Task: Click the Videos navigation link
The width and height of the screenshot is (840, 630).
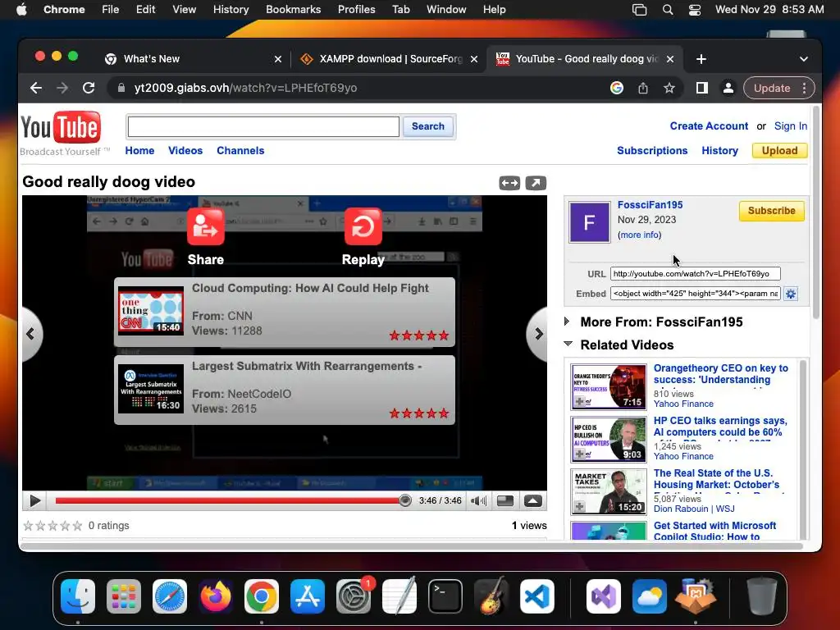Action: (185, 151)
